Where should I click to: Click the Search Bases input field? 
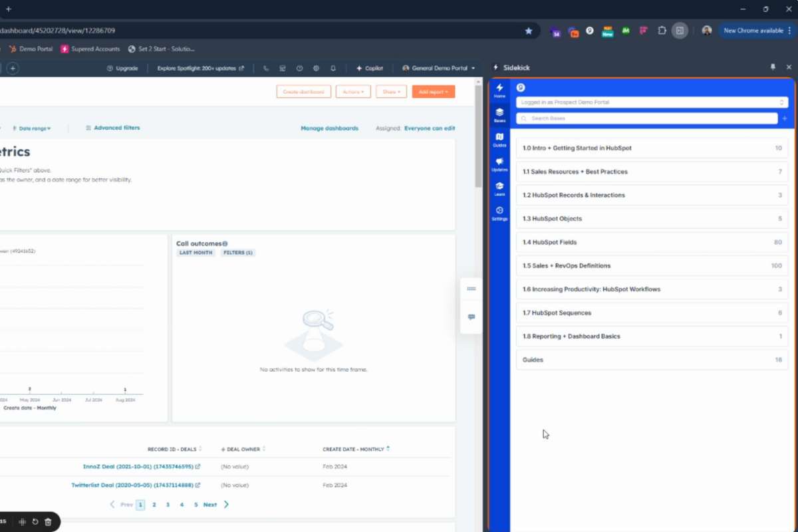click(x=646, y=118)
